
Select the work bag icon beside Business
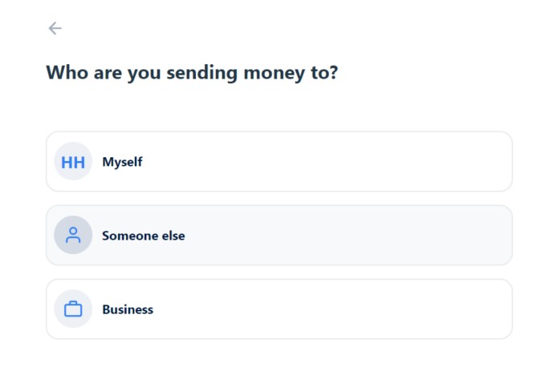(73, 309)
